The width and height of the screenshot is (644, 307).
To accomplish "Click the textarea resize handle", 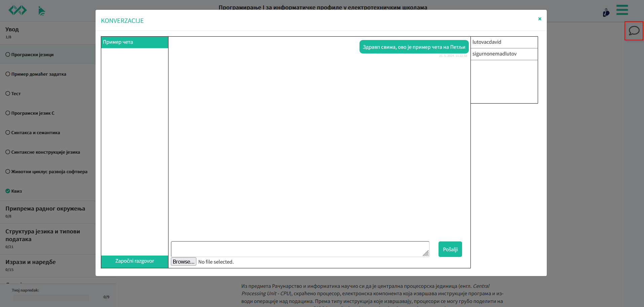I will tap(426, 254).
